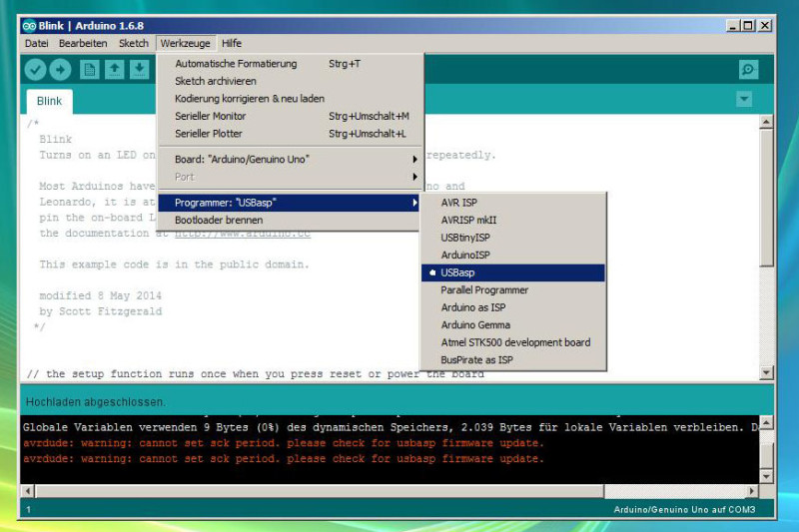Open the tab menu arrow below the Serial Monitor icon
The width and height of the screenshot is (799, 532).
click(x=744, y=99)
